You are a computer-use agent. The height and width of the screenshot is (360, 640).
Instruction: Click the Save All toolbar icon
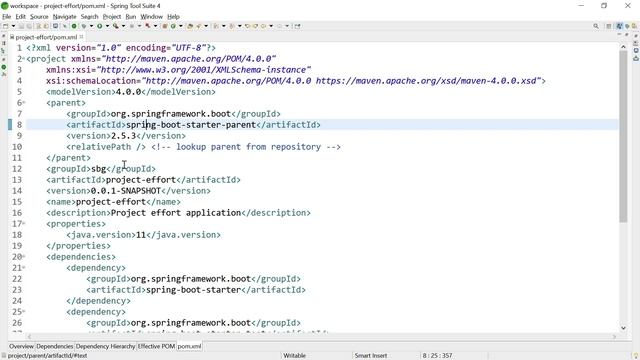(x=29, y=26)
